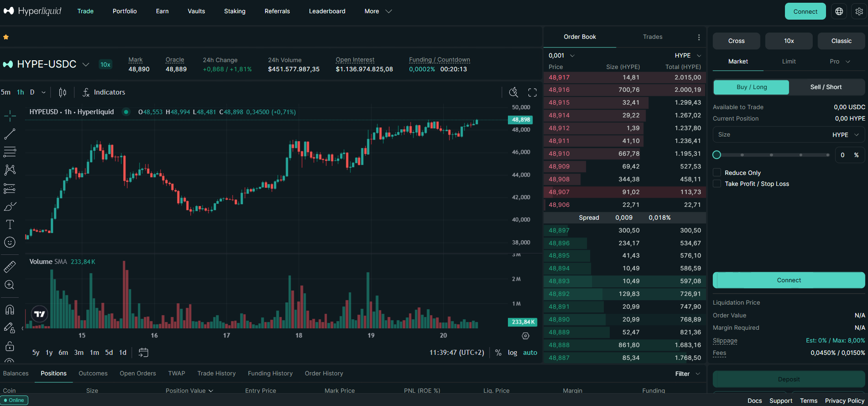Select the brush drawing tool

tap(10, 206)
